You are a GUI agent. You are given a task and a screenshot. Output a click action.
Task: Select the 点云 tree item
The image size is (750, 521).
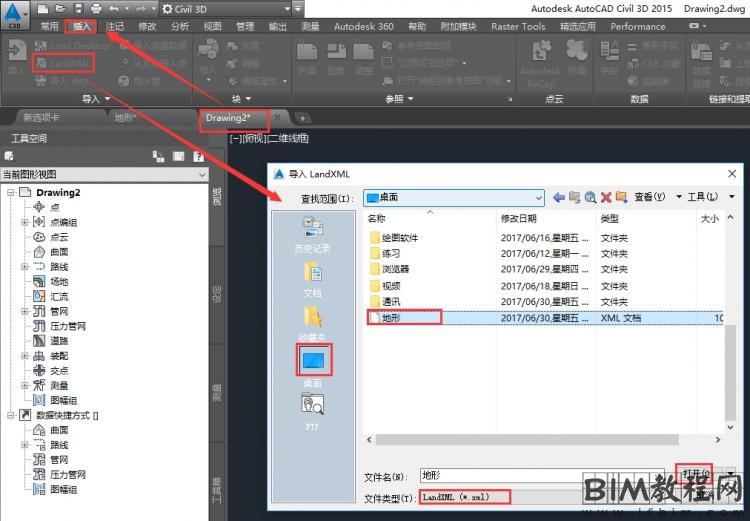(59, 237)
